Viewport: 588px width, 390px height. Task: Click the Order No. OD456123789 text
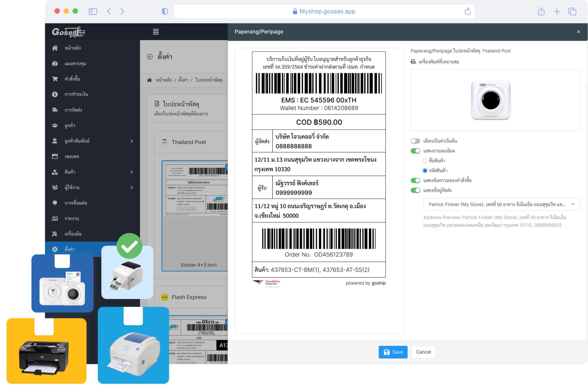319,255
